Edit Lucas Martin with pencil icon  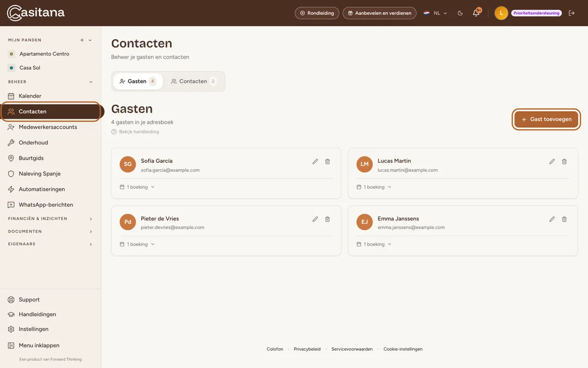[552, 161]
